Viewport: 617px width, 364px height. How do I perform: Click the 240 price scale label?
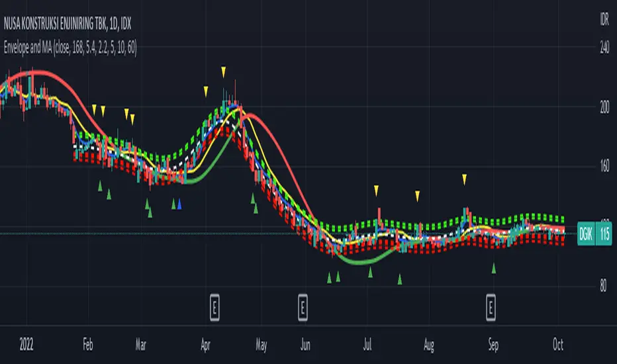point(604,48)
